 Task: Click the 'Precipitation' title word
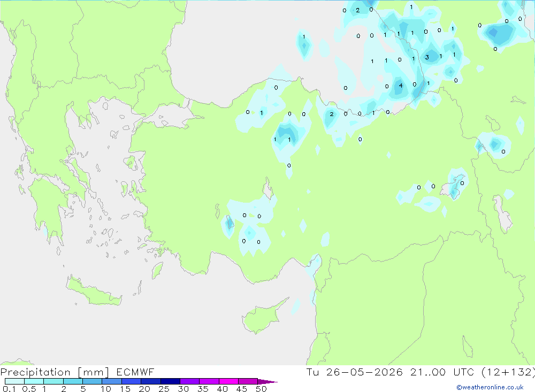[35, 372]
